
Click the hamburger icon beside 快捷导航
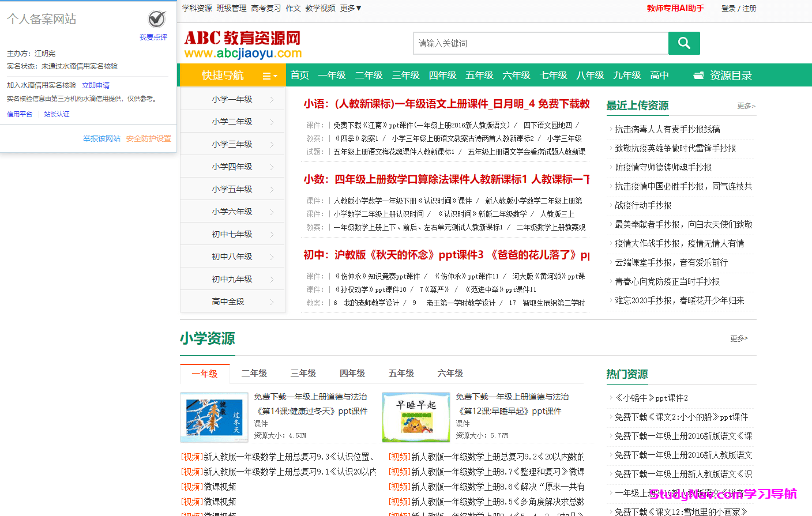pos(266,75)
